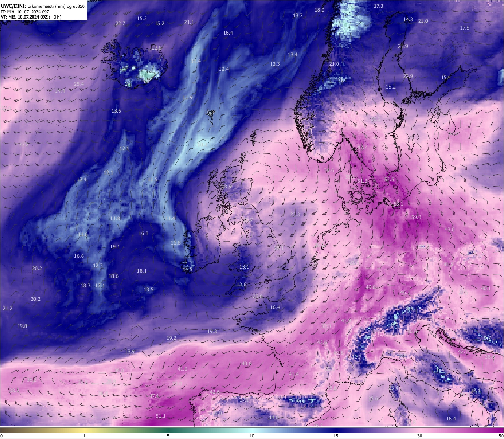Click the 51.1 value near the bottom
The image size is (504, 439).
(161, 416)
